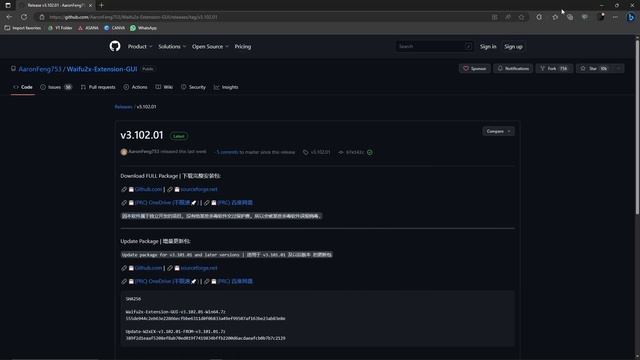Screen dimensions: 640x360
Task: Open Github.com link under Download FULL Package
Action: click(148, 189)
